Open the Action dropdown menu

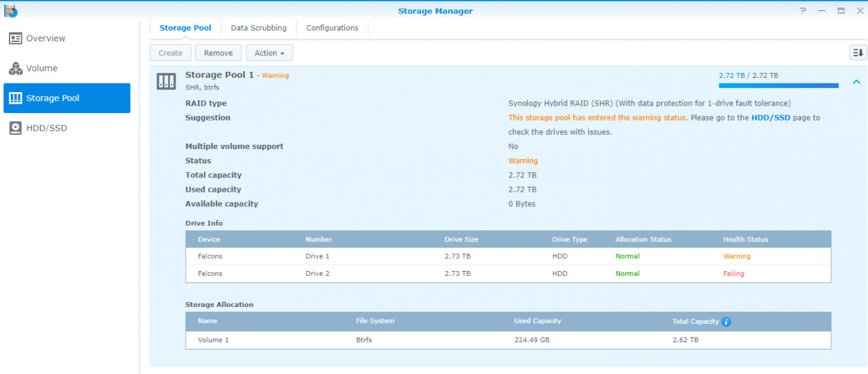pos(269,53)
